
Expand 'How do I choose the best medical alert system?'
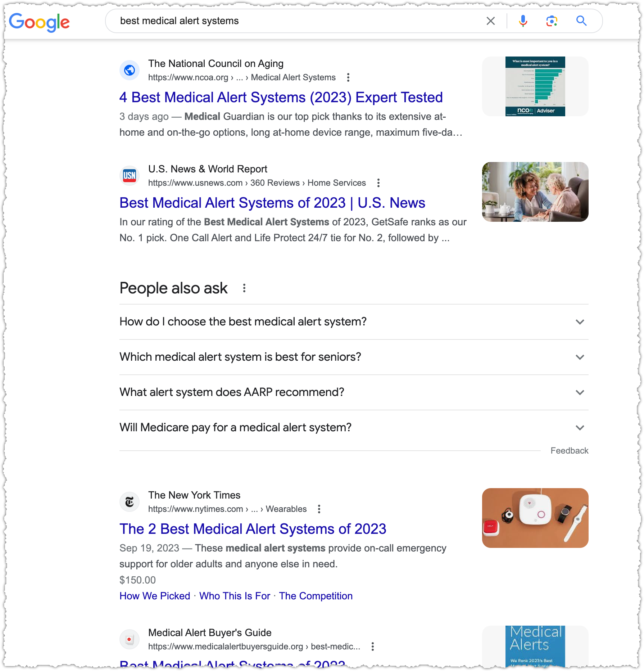pyautogui.click(x=354, y=322)
